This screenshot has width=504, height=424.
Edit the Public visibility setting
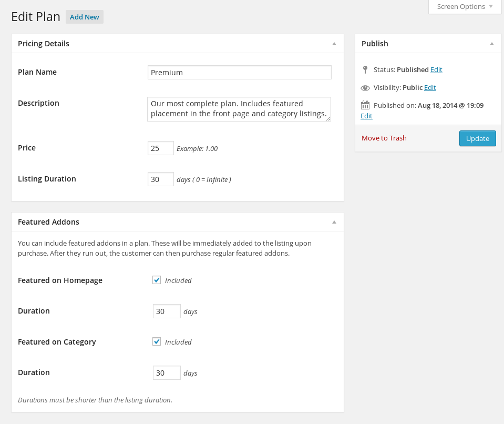coord(430,87)
